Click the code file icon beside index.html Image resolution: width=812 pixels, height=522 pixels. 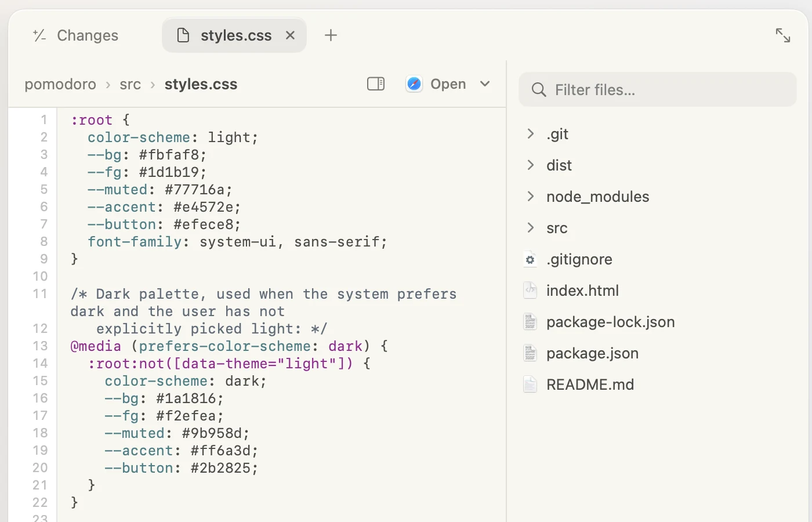point(530,291)
